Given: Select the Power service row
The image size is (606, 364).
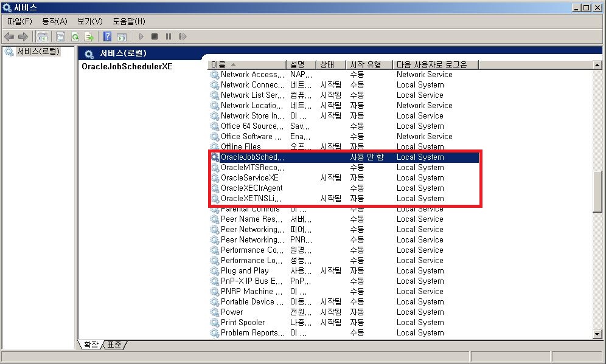Looking at the screenshot, I should point(344,312).
